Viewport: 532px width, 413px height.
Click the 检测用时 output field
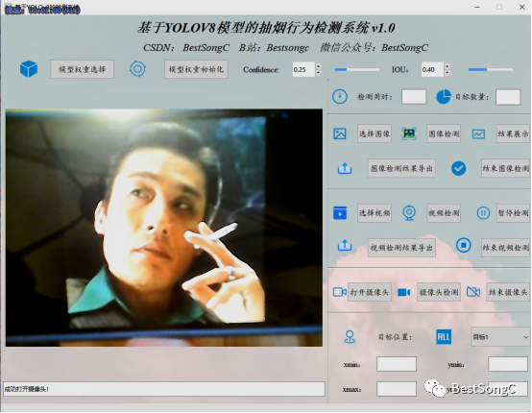(x=414, y=97)
